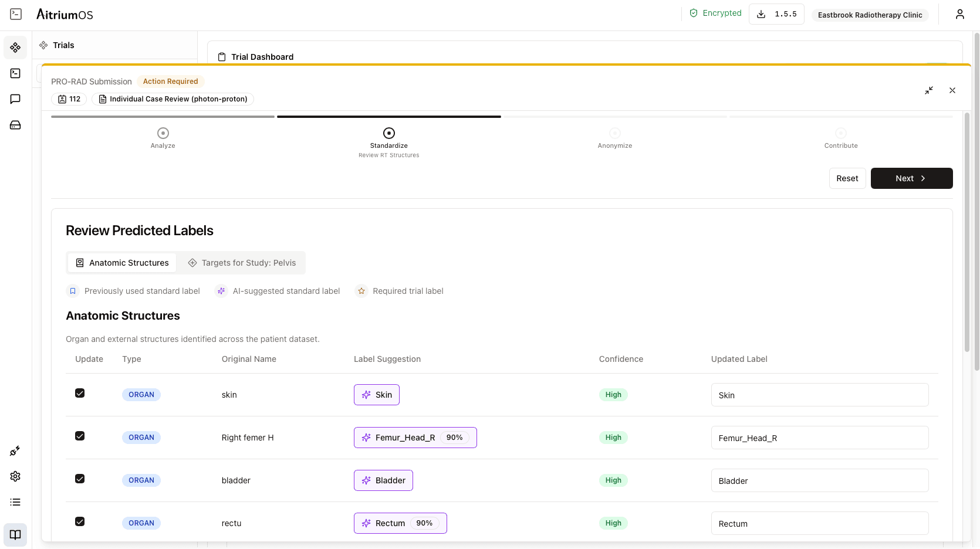Click the user profile icon
This screenshot has width=980, height=549.
(x=959, y=14)
